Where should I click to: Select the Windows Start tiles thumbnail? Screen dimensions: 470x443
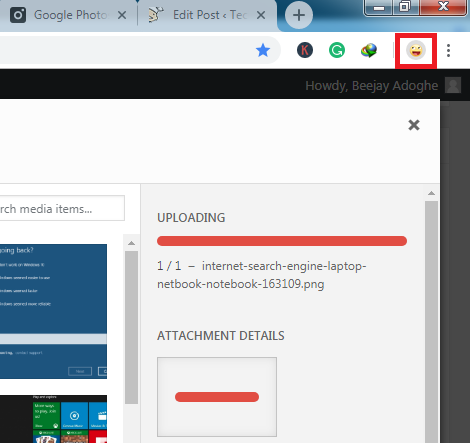[53, 419]
